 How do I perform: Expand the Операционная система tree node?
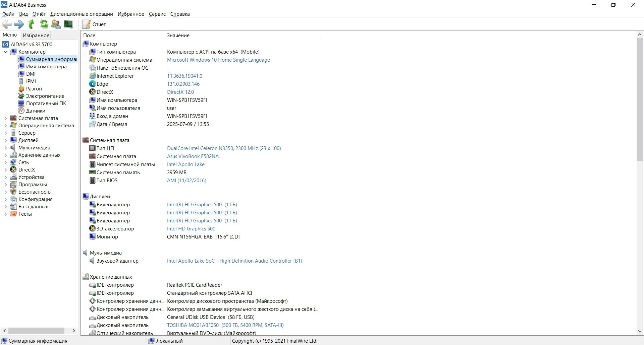(5, 126)
